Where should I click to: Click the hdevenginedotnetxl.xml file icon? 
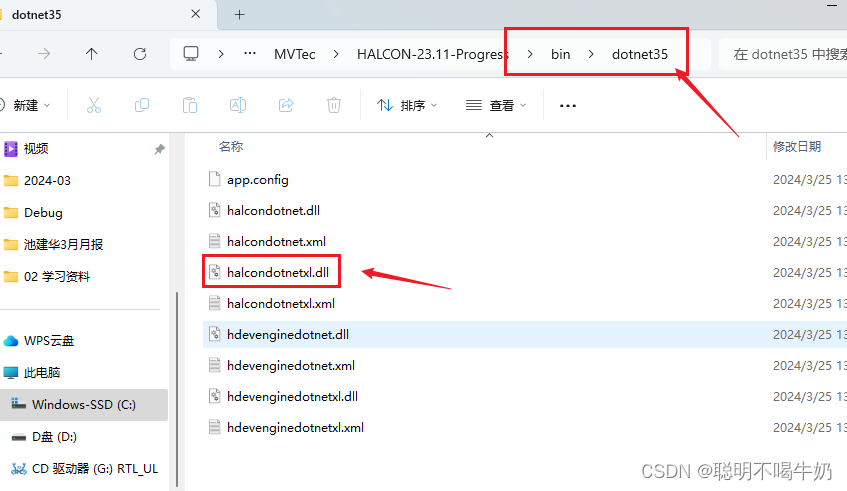(214, 427)
